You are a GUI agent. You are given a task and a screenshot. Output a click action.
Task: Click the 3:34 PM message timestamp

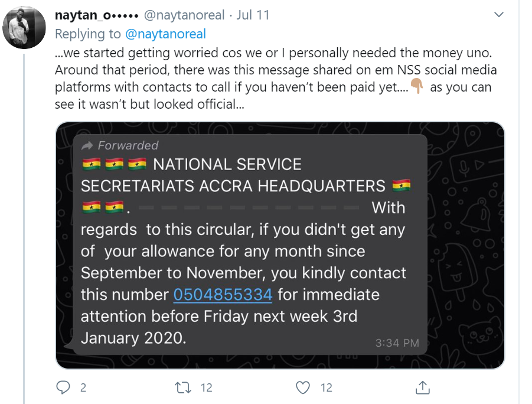(397, 343)
